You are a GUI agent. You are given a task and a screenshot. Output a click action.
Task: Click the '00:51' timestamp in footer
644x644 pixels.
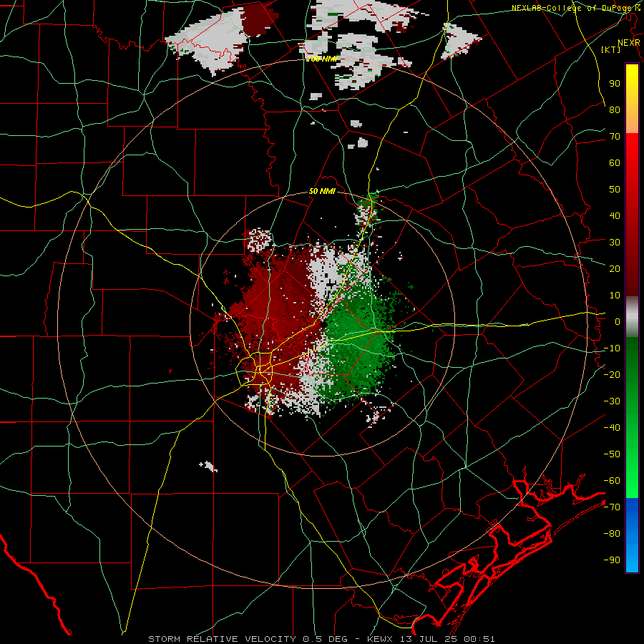click(479, 639)
